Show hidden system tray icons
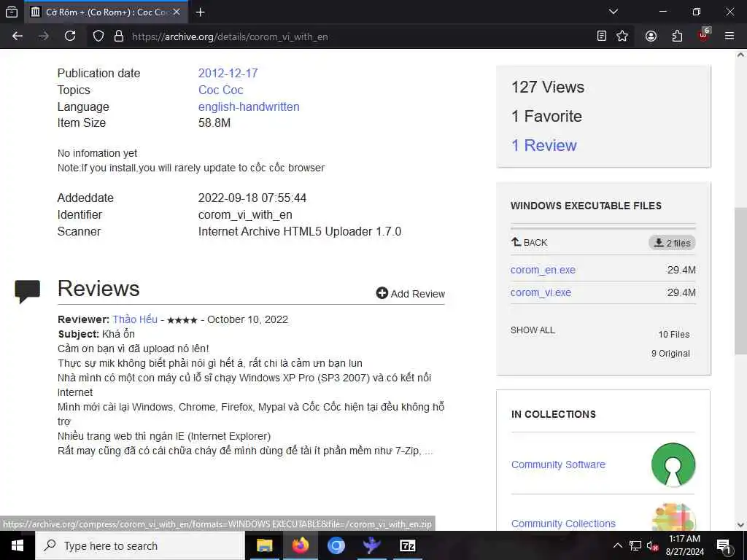This screenshot has height=560, width=747. [x=617, y=545]
